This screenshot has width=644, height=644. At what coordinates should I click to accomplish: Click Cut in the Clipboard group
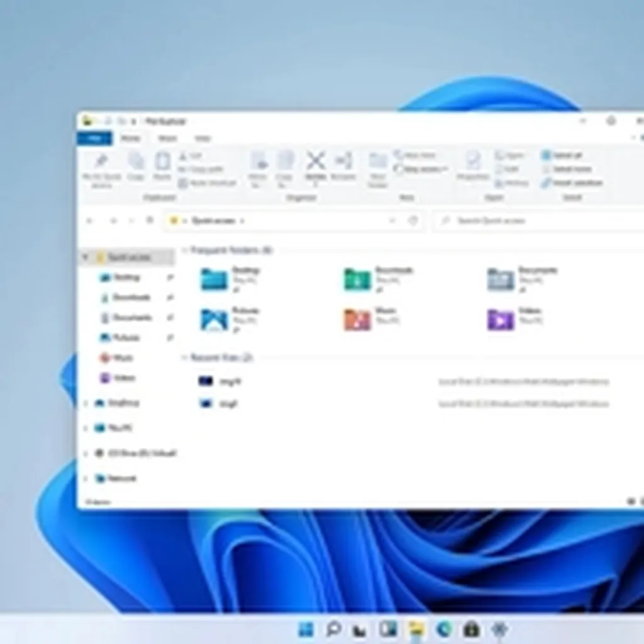(x=191, y=156)
